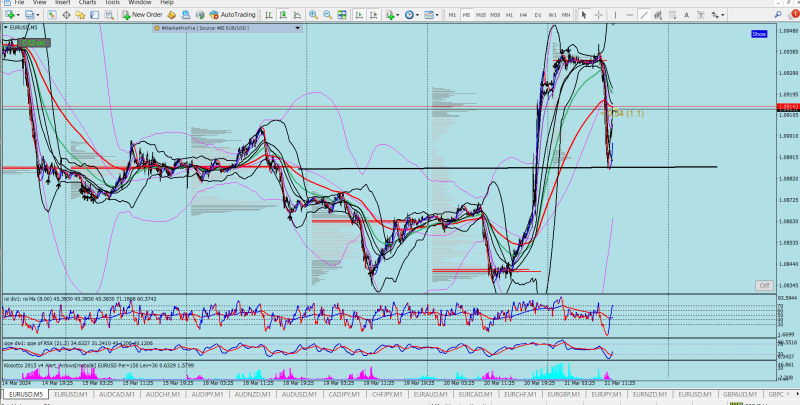Open the notifications chat icon with alert
Screen dimensions: 800x405
[x=793, y=15]
